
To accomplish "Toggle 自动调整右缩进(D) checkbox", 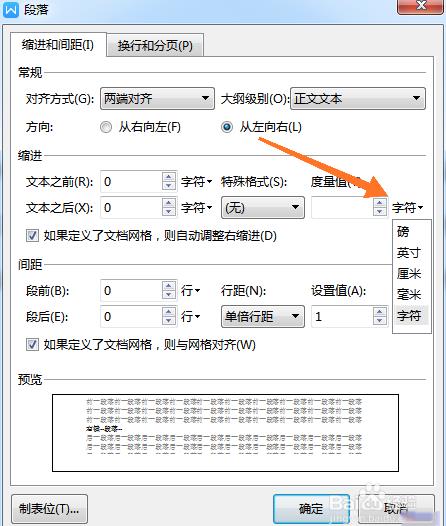I will click(x=32, y=235).
